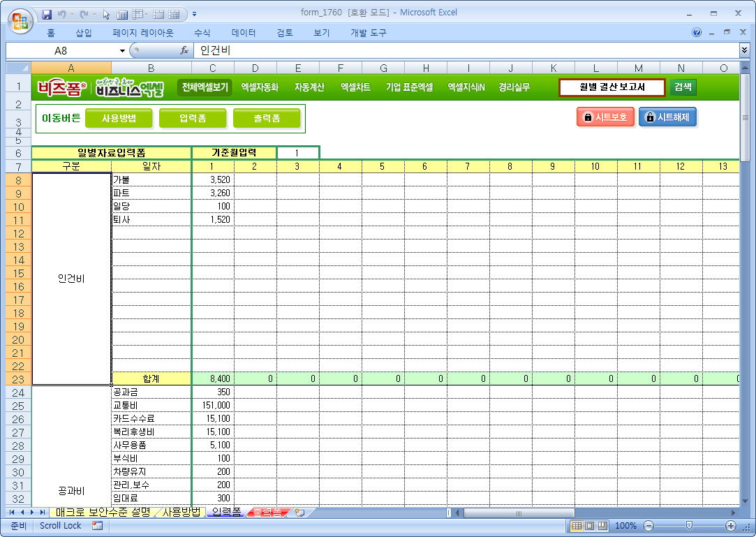The image size is (756, 537).
Task: Click the Insert Worksheet icon next to sheet tabs
Action: [299, 513]
